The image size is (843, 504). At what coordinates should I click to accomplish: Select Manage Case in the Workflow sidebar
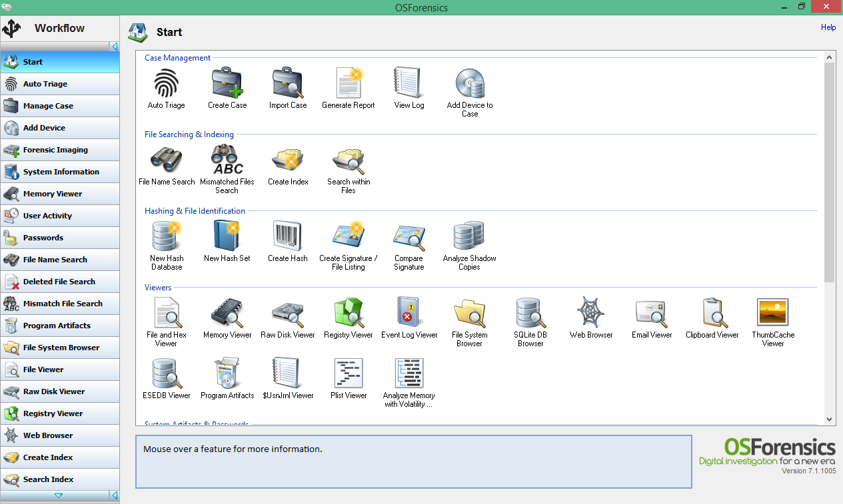(x=60, y=106)
